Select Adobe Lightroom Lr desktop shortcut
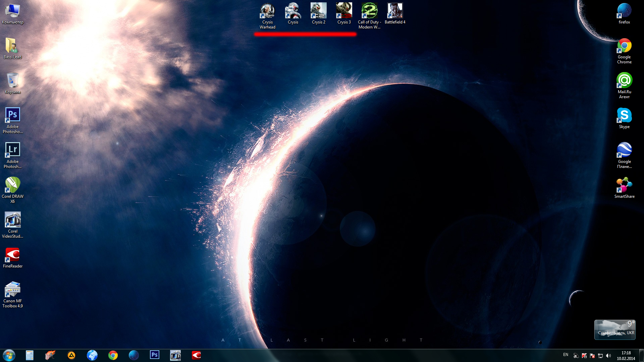Image resolution: width=644 pixels, height=362 pixels. (12, 155)
